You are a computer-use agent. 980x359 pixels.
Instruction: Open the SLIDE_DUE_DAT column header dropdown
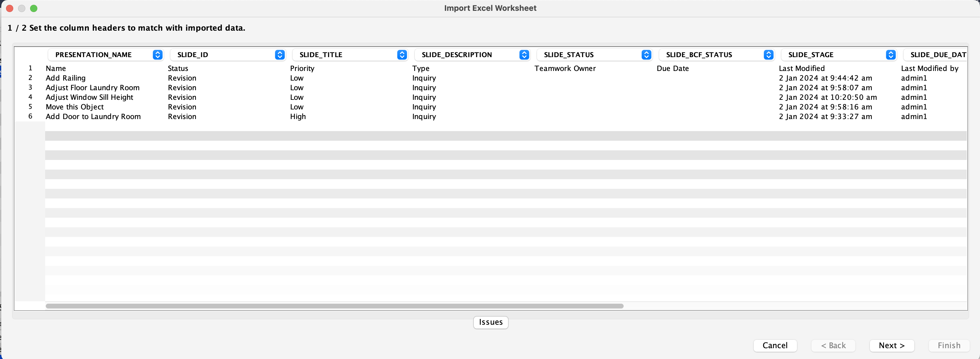coord(935,55)
